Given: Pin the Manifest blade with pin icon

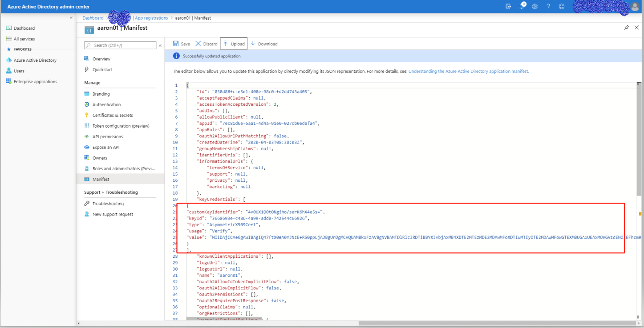Looking at the screenshot, I should click(627, 28).
